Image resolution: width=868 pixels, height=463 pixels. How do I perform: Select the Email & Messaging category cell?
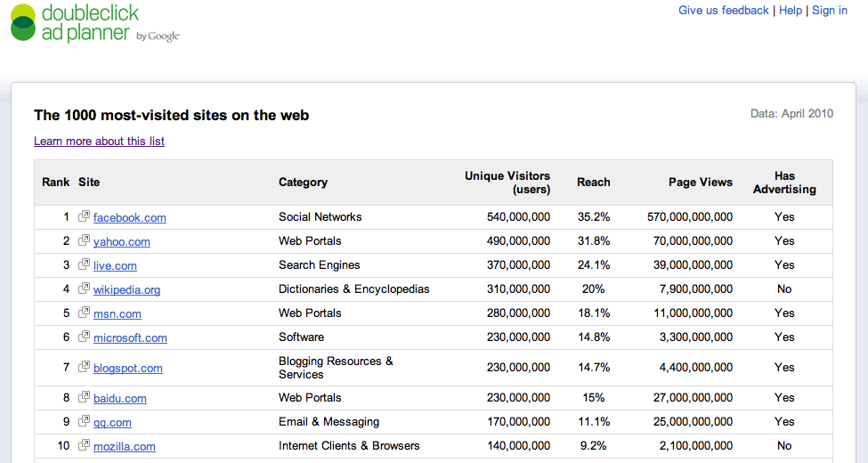(x=329, y=421)
